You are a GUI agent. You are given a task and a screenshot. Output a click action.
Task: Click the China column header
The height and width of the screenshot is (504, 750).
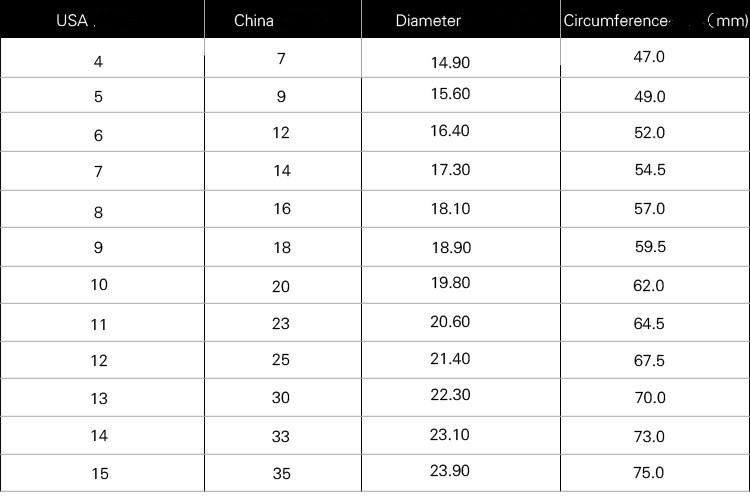coord(254,21)
